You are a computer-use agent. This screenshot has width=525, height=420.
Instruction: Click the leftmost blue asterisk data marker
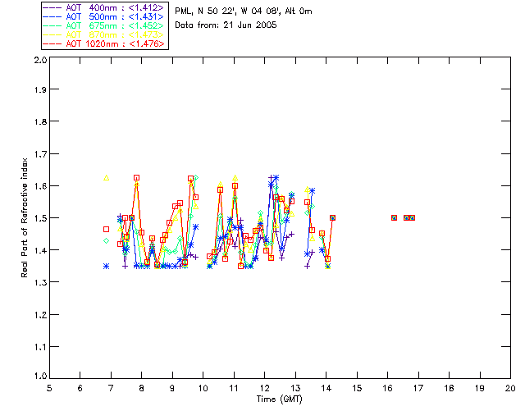106,266
